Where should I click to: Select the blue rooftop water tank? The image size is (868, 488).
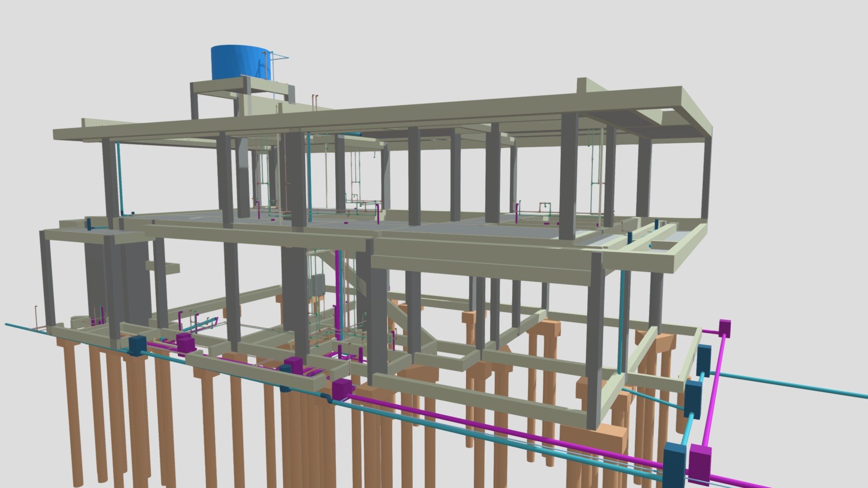242,63
